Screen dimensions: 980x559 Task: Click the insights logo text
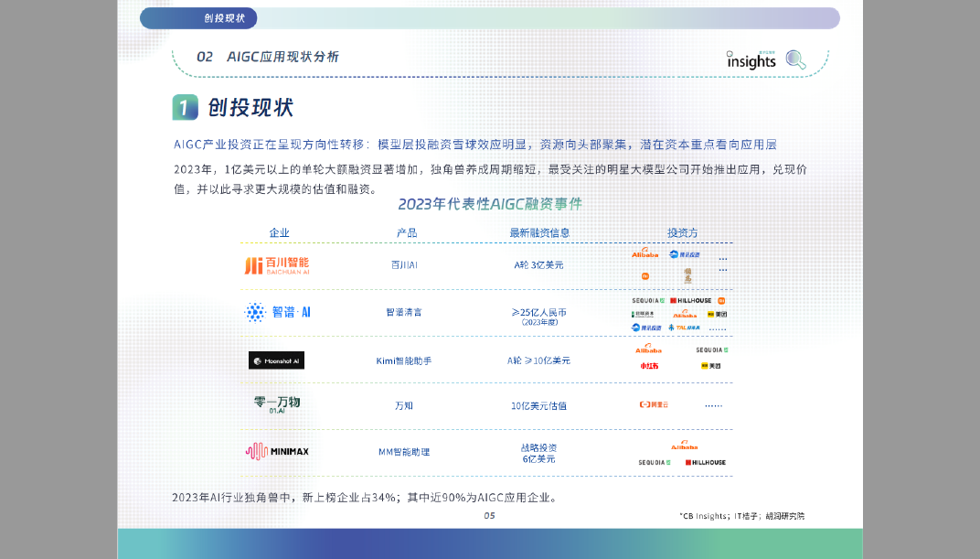[751, 60]
